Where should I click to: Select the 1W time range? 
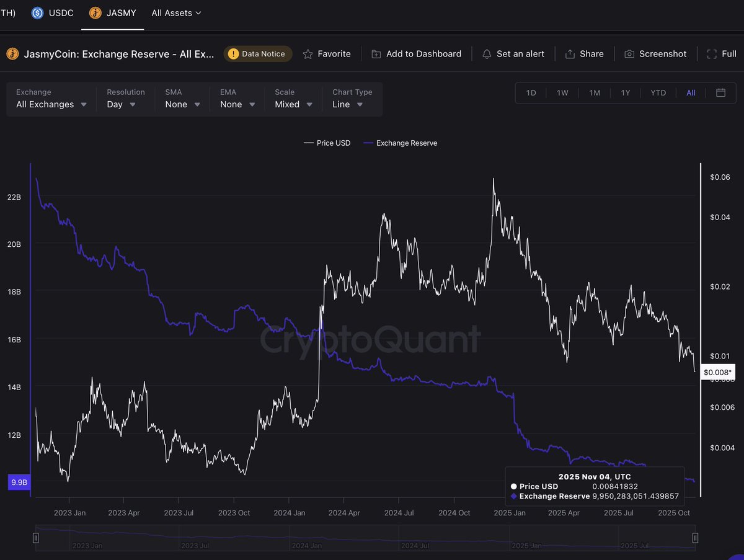coord(562,93)
